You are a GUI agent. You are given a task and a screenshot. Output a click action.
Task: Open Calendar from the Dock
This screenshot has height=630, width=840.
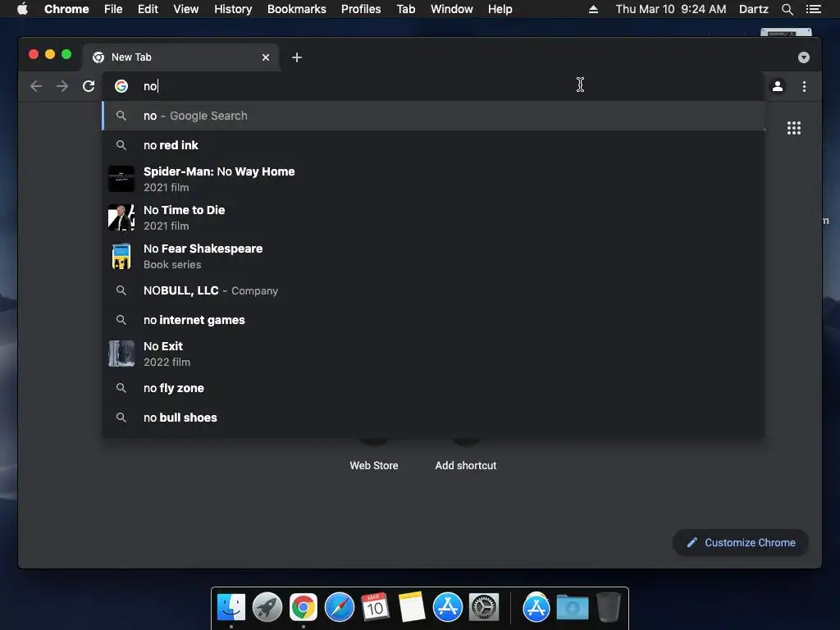(376, 608)
